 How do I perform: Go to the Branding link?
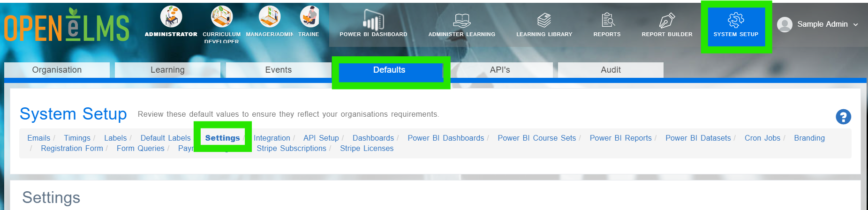tap(809, 138)
